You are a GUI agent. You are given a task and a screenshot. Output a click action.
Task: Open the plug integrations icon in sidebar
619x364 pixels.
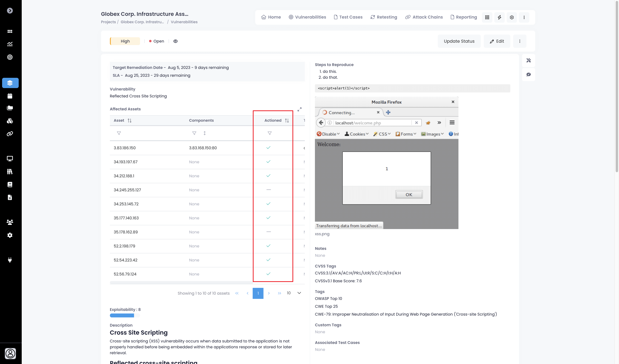[10, 260]
